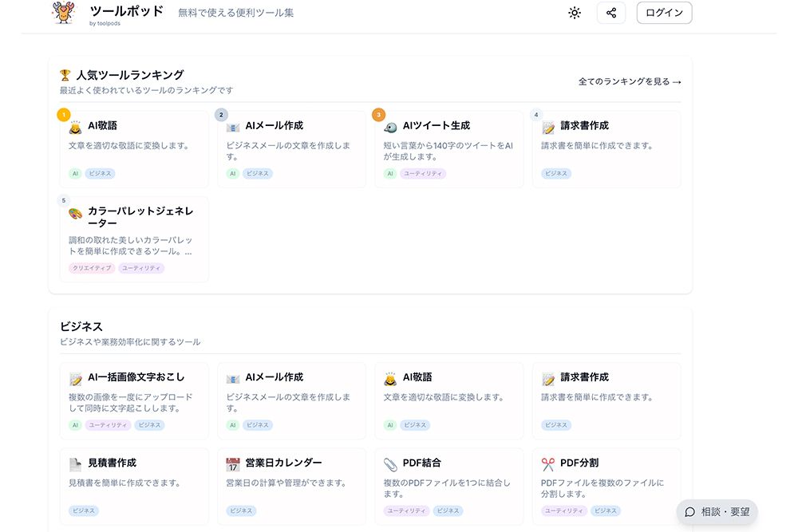Viewport: 798px width, 532px height.
Task: Click the ビジネス tag under 請求書作成
Action: (x=555, y=173)
